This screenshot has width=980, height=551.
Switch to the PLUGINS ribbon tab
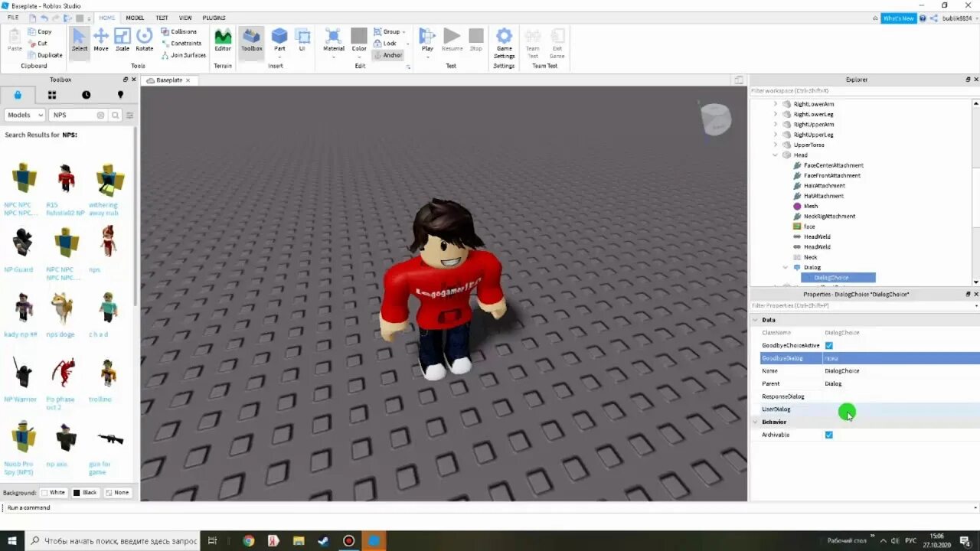coord(214,18)
